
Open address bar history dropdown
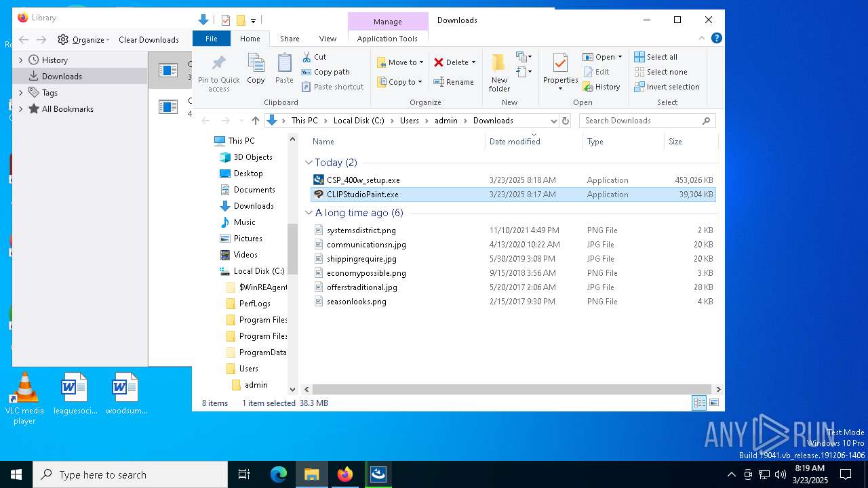pyautogui.click(x=553, y=121)
